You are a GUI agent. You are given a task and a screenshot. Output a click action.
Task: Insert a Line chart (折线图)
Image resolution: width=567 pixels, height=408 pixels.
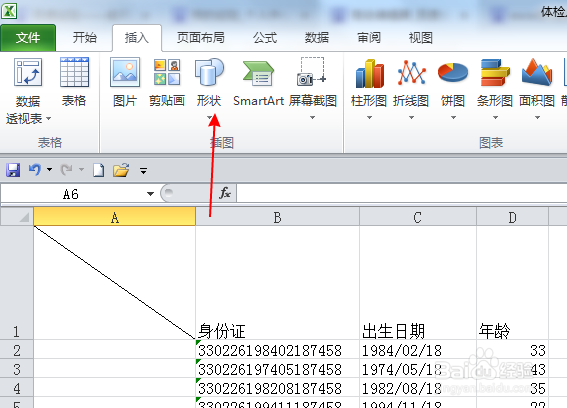pyautogui.click(x=411, y=89)
